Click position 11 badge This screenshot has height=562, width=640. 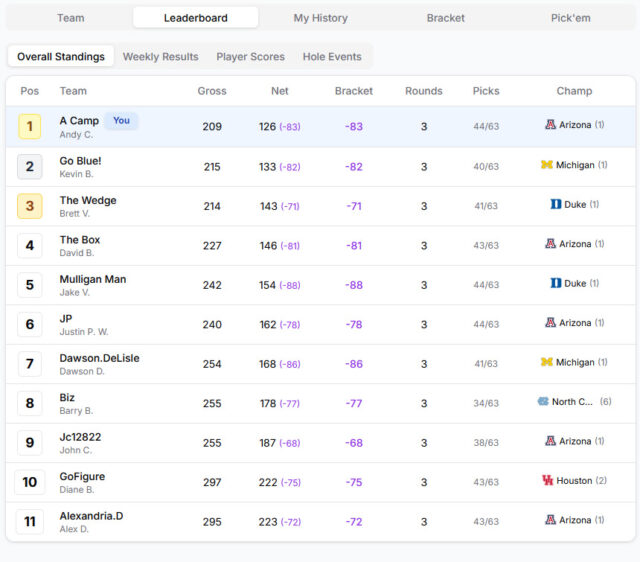(x=29, y=522)
